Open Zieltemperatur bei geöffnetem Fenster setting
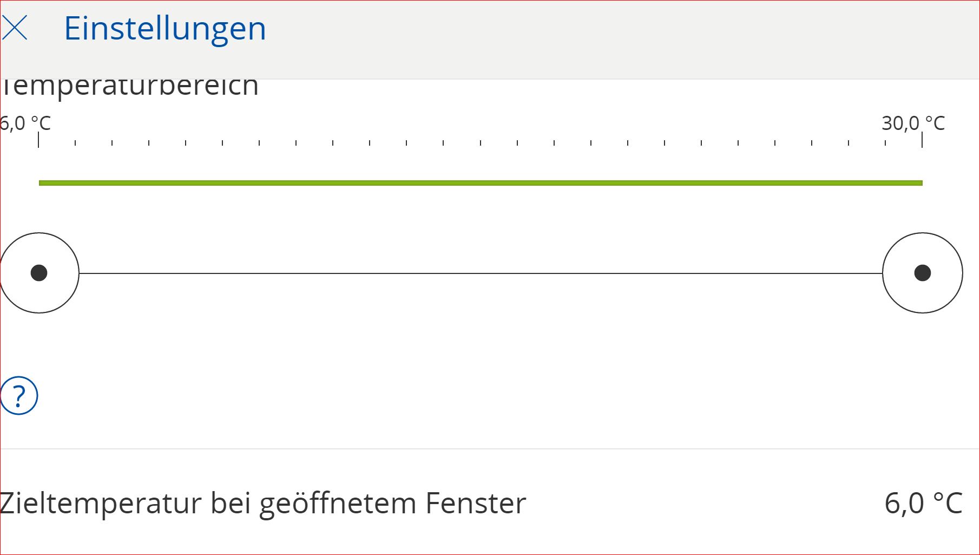This screenshot has height=555, width=980. (263, 503)
